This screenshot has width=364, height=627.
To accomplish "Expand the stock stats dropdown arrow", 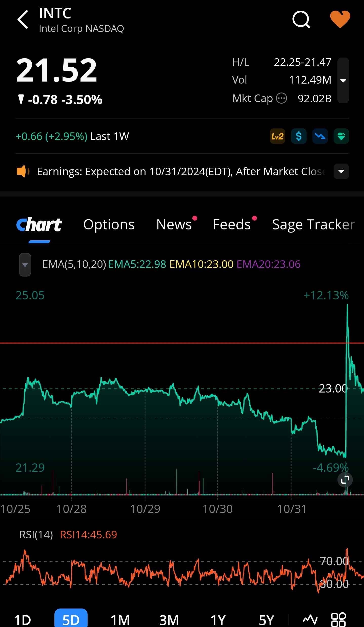I will point(343,81).
